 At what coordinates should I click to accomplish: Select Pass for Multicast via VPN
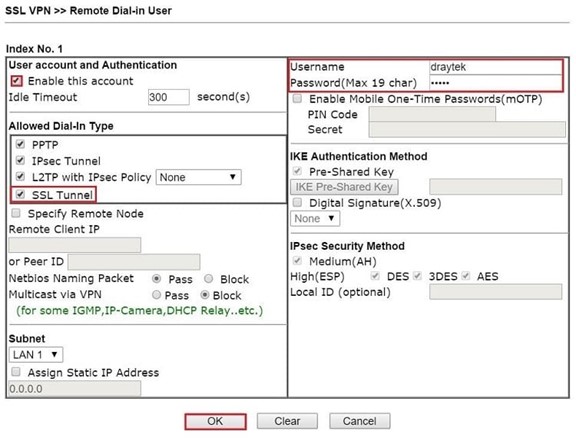pos(156,295)
